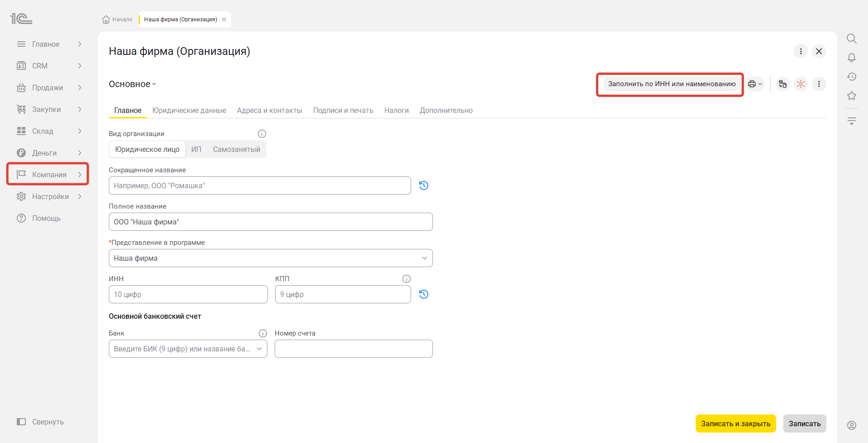Click Заполнить по ИНН или наименованию button
868x443 pixels.
(671, 84)
